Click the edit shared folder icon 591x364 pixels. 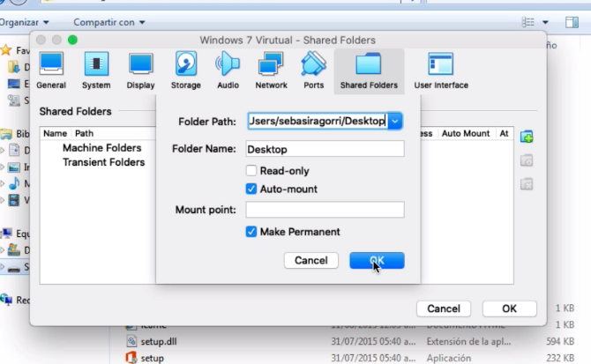(527, 160)
